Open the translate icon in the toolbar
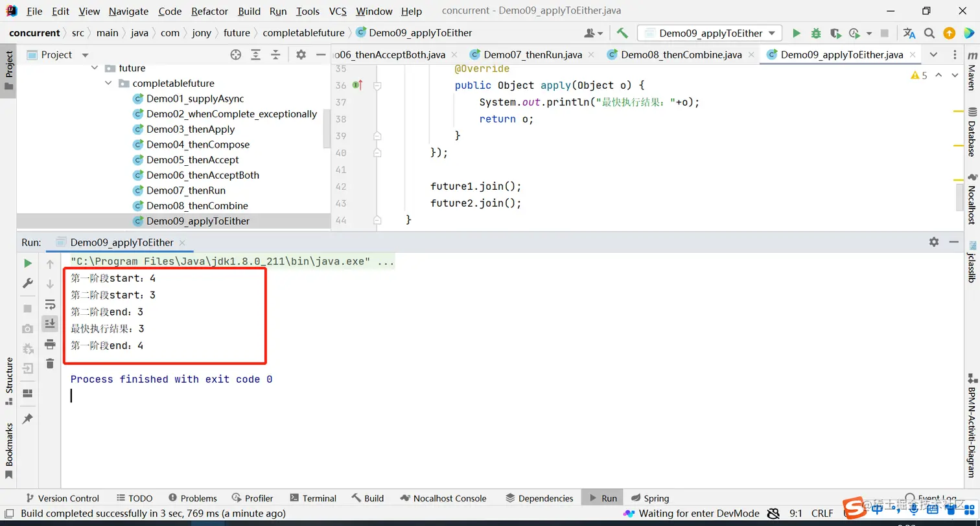980x526 pixels. [909, 33]
